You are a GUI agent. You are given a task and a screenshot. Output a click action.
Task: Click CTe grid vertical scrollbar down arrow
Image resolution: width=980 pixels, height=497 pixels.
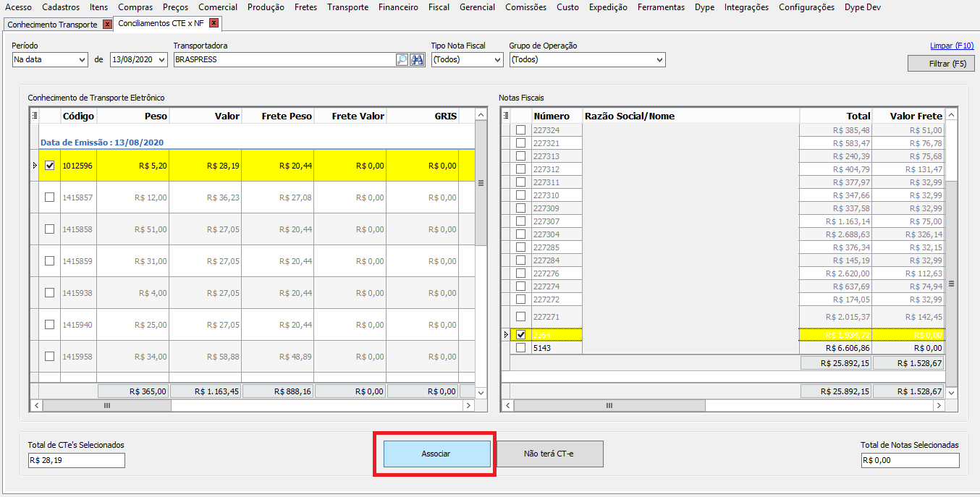481,392
